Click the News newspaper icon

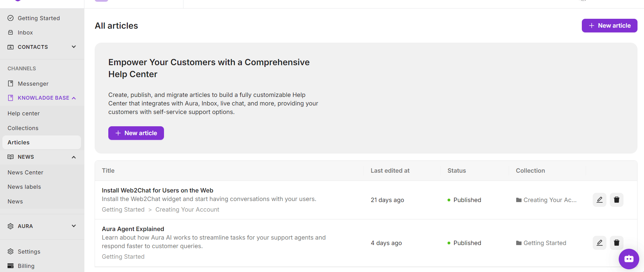pos(11,157)
